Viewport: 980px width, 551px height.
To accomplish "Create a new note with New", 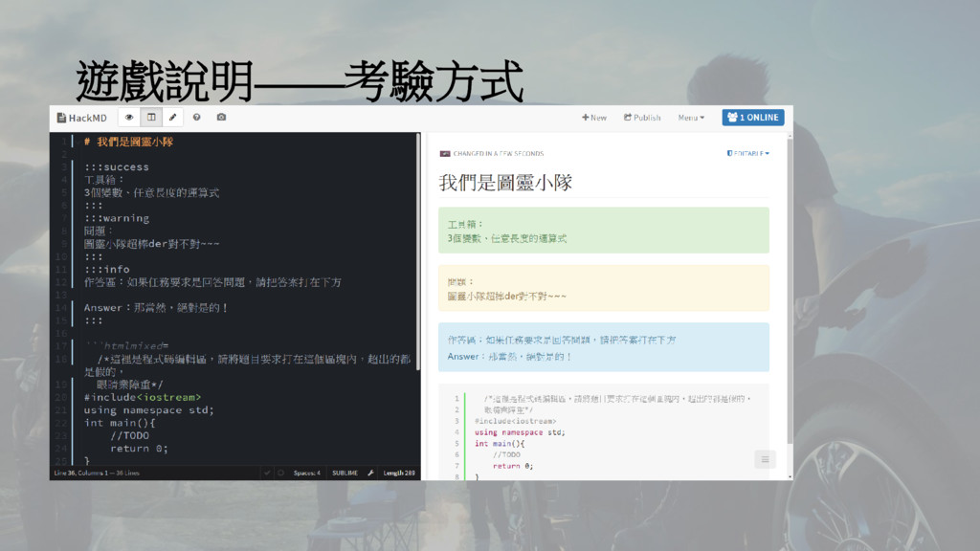I will 594,118.
